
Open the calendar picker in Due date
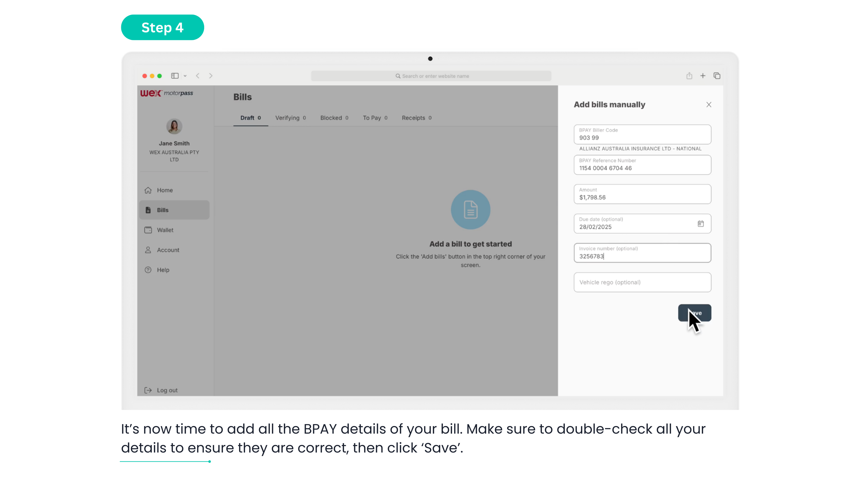click(x=700, y=224)
